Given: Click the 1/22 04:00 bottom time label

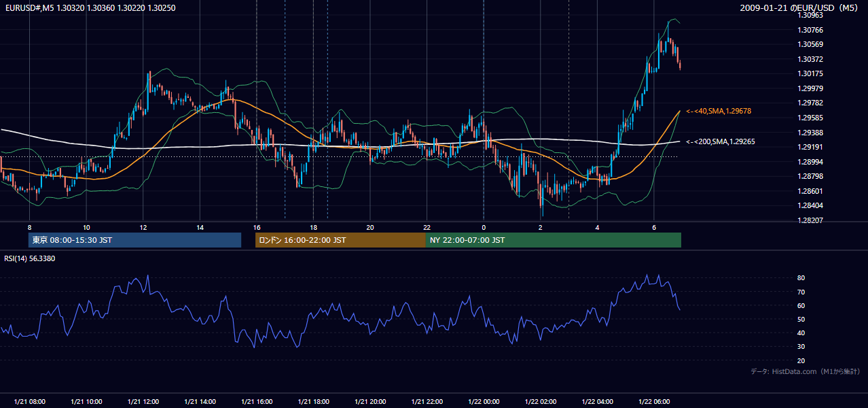Looking at the screenshot, I should (x=597, y=402).
